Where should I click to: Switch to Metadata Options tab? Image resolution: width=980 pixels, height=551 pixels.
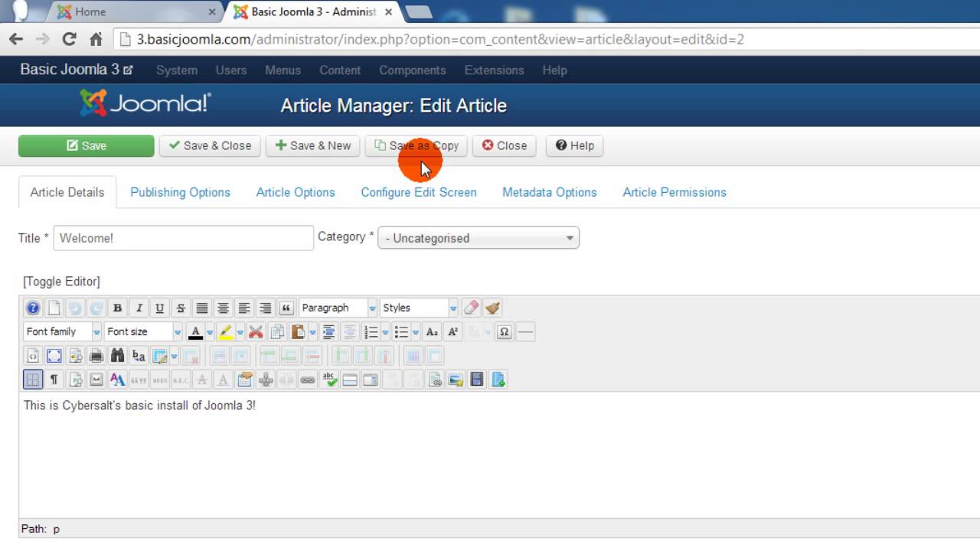tap(550, 192)
